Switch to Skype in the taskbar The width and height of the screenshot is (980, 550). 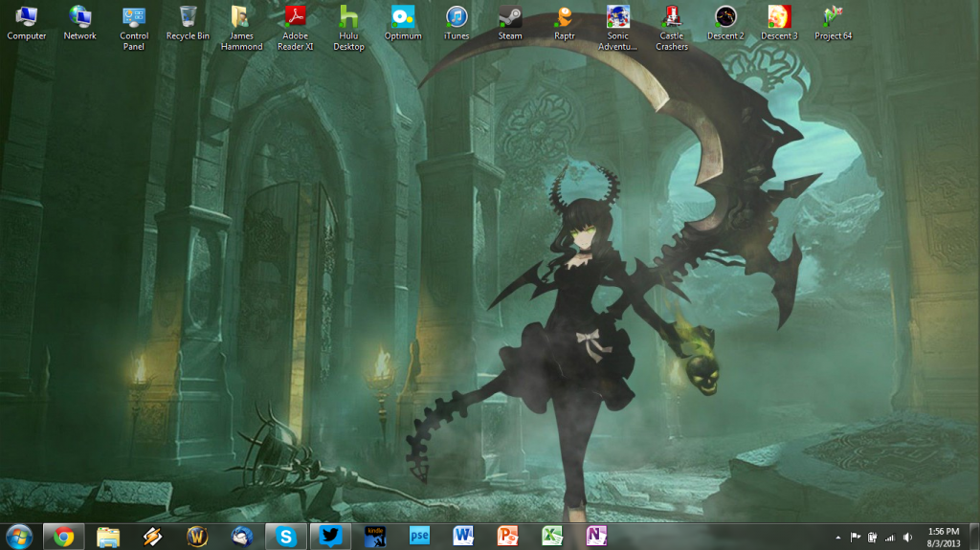(285, 537)
